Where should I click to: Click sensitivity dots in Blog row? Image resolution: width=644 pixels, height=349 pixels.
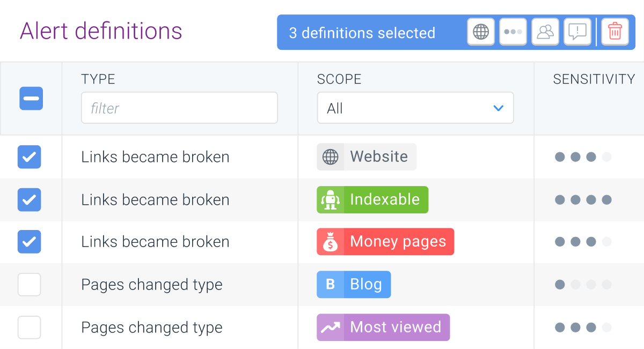(583, 285)
